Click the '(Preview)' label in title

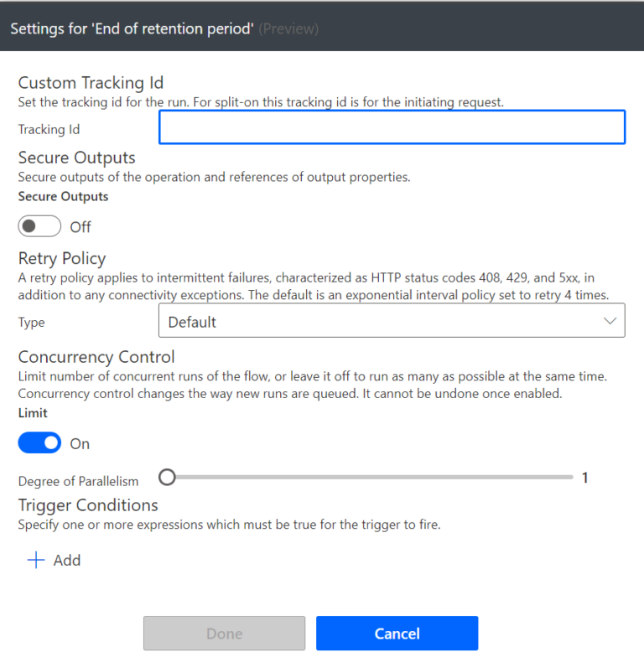[288, 28]
